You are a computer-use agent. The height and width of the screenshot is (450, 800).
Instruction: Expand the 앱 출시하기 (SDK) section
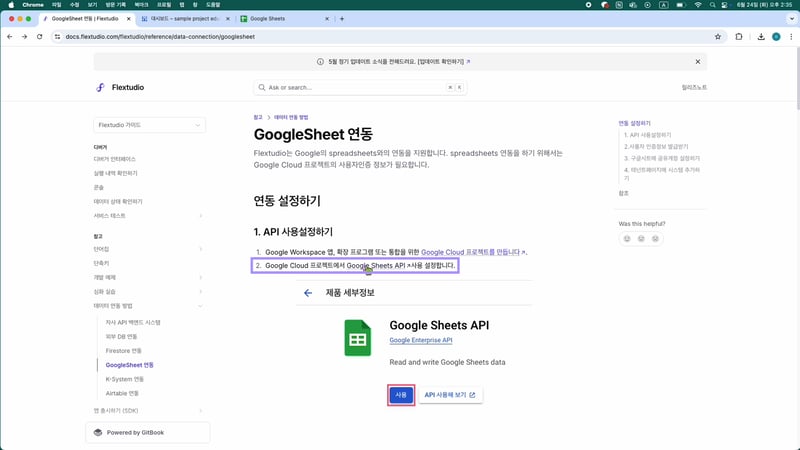(201, 411)
